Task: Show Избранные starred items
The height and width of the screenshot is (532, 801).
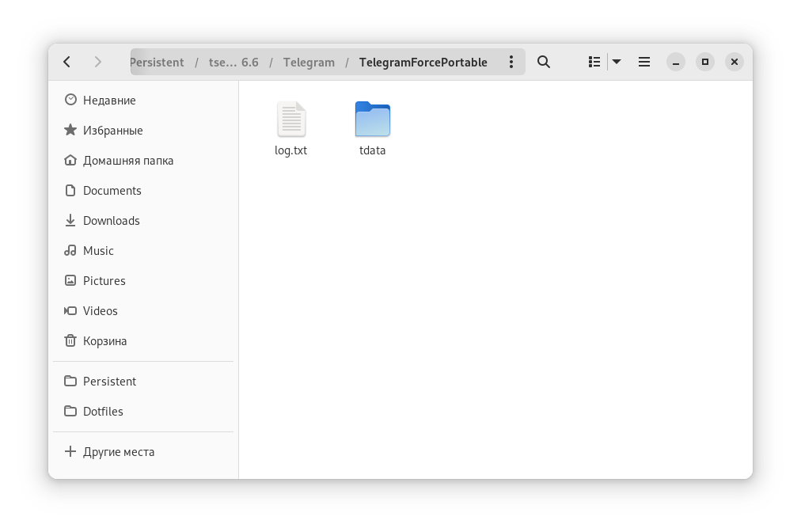Action: tap(112, 131)
